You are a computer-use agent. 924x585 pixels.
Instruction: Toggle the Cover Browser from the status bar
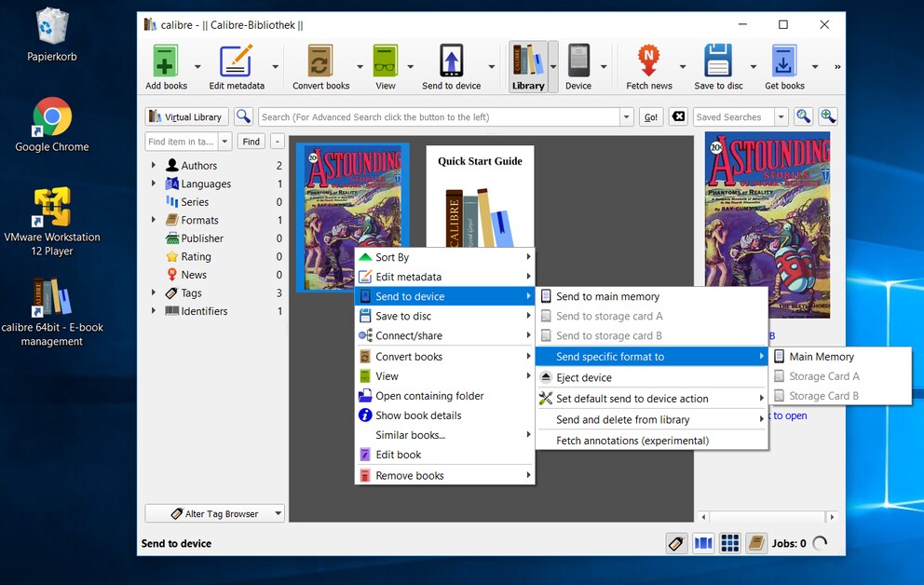pos(703,543)
